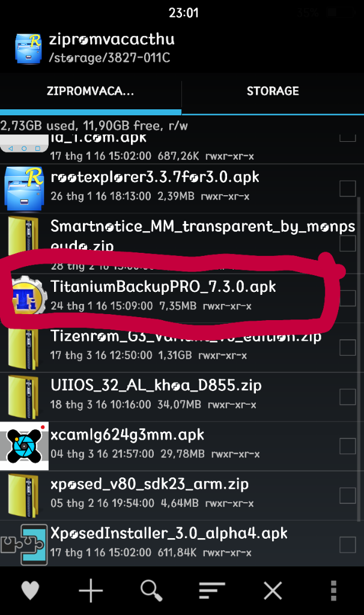Tap the Xposed Installer puzzle icon

click(24, 544)
